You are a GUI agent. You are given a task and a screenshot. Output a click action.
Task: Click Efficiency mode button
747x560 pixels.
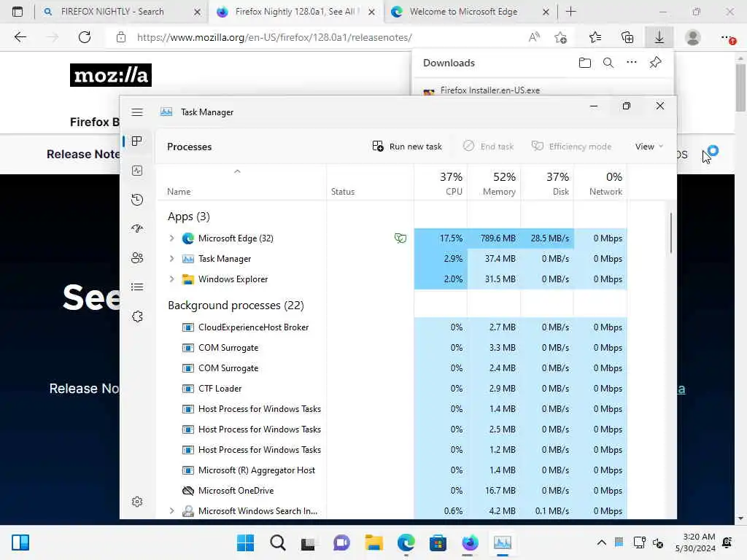[x=571, y=147]
